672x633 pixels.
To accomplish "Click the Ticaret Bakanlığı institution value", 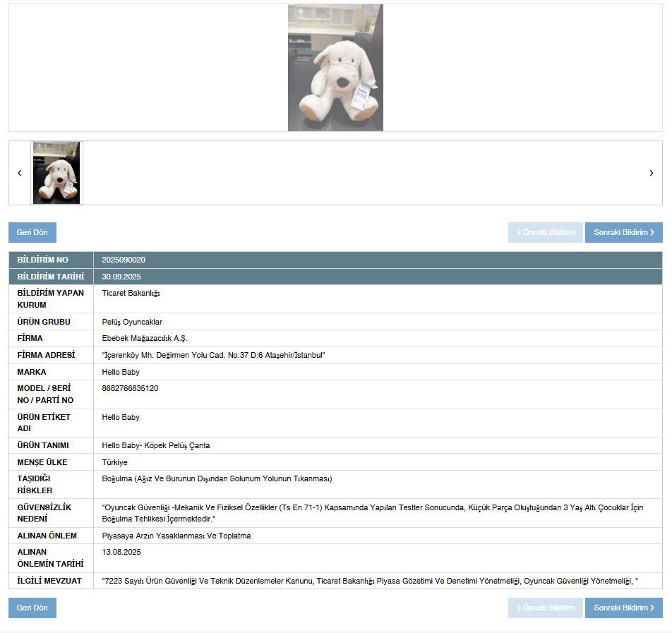I will pyautogui.click(x=131, y=294).
